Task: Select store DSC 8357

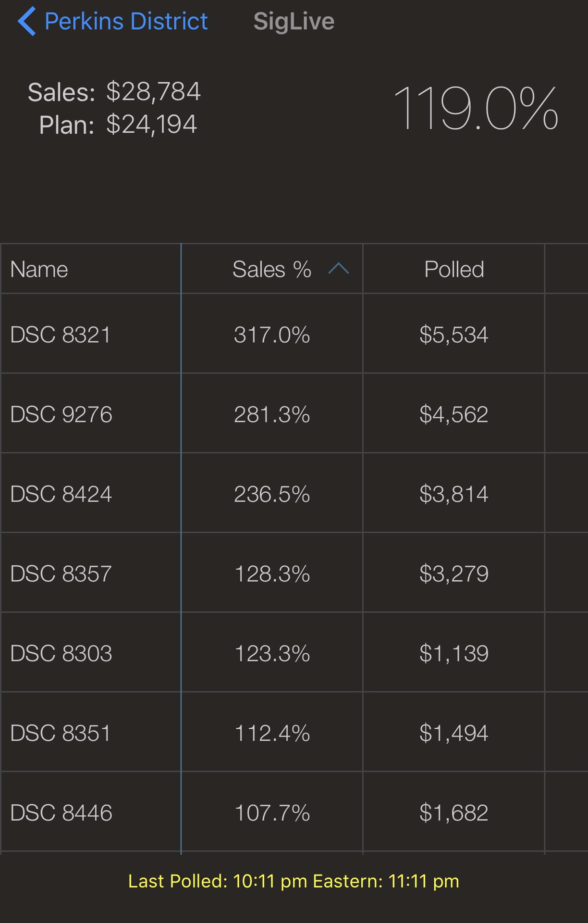Action: point(61,574)
